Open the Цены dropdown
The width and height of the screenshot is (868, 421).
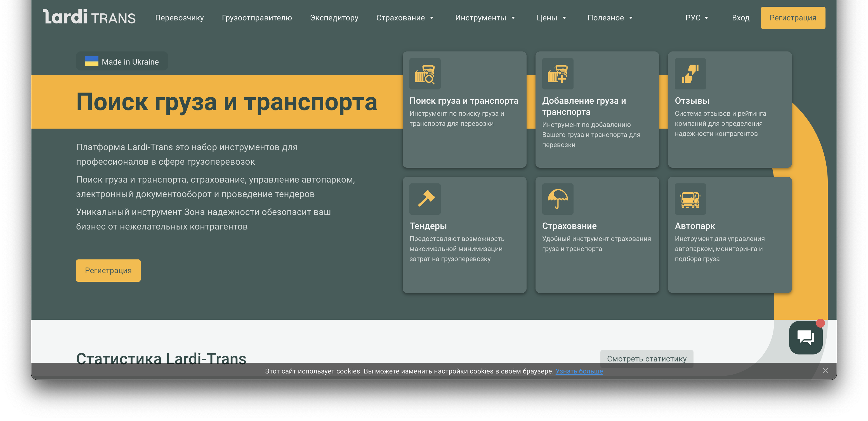point(551,18)
